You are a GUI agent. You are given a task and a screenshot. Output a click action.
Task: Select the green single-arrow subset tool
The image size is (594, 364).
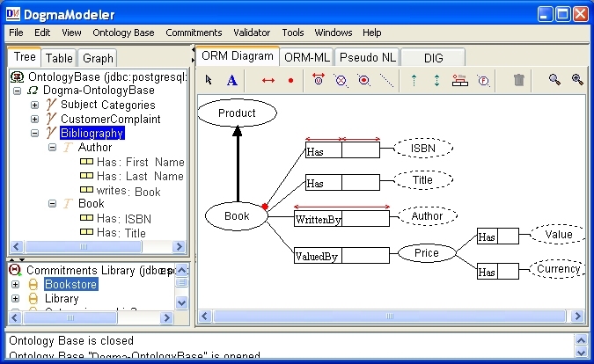pyautogui.click(x=414, y=80)
